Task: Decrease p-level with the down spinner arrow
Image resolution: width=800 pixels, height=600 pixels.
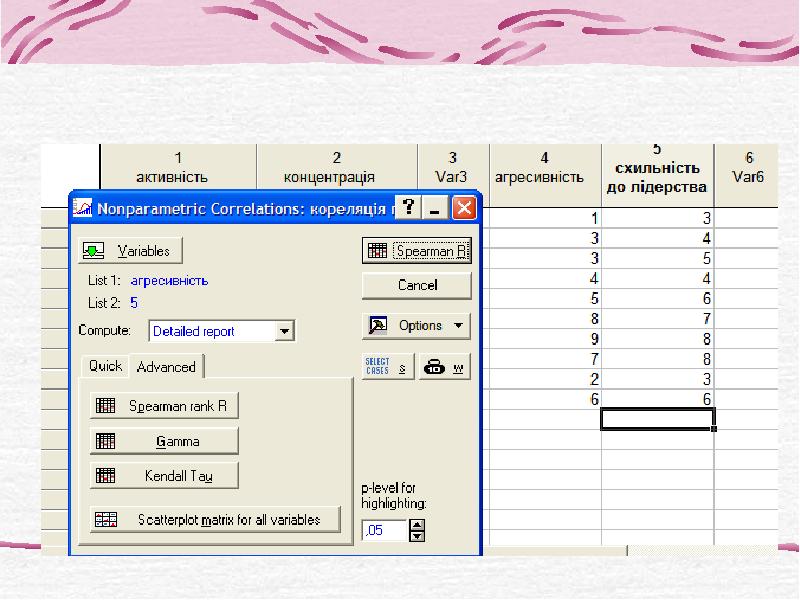Action: [x=418, y=537]
